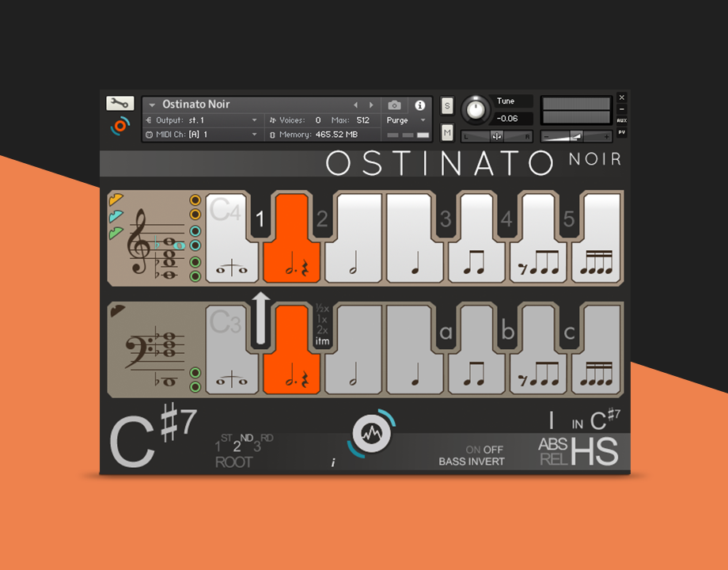The height and width of the screenshot is (570, 728).
Task: Toggle the top orange voice circle in treble panel
Action: pos(195,200)
